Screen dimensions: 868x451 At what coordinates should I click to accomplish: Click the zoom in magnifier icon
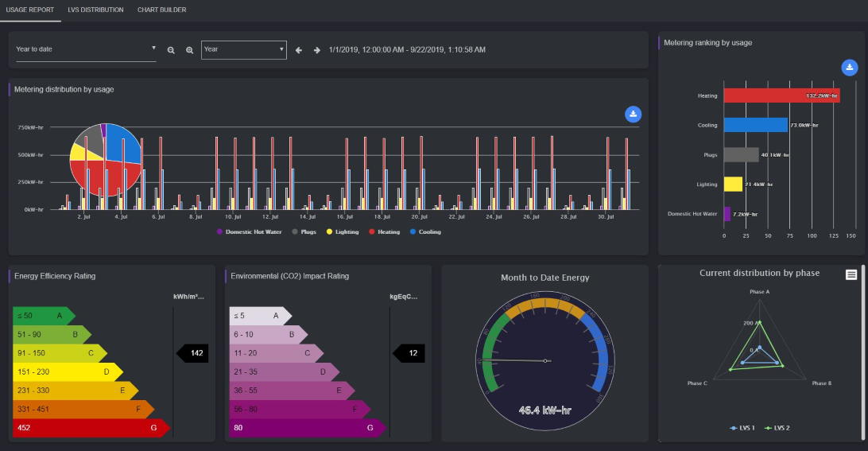(189, 50)
